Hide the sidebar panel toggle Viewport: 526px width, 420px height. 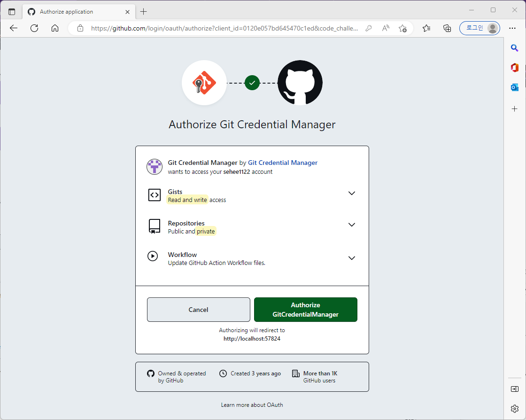[515, 389]
